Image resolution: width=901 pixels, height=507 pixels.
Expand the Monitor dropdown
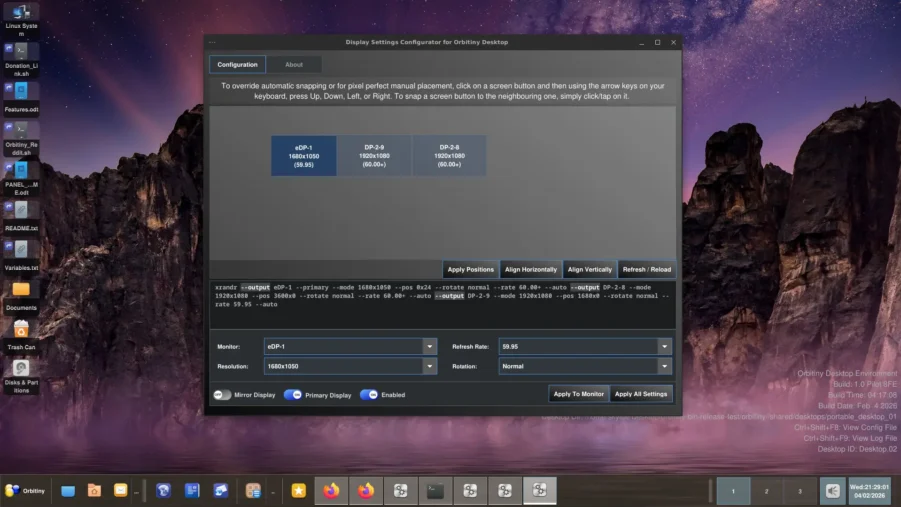coord(429,346)
